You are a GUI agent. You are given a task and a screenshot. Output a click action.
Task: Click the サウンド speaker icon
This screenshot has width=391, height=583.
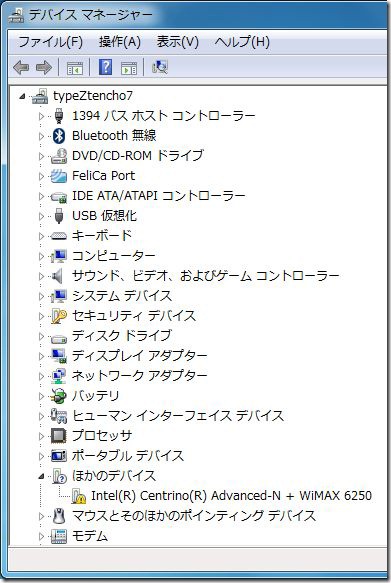[57, 276]
